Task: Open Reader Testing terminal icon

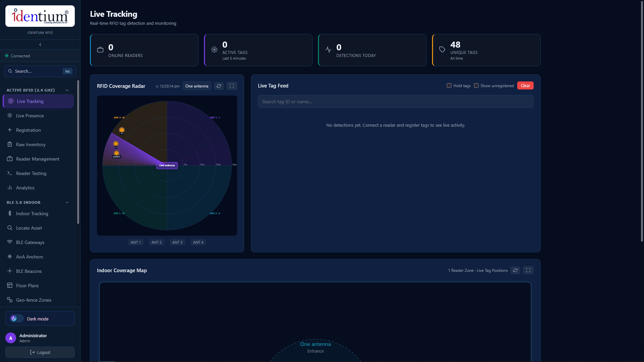Action: [10, 173]
